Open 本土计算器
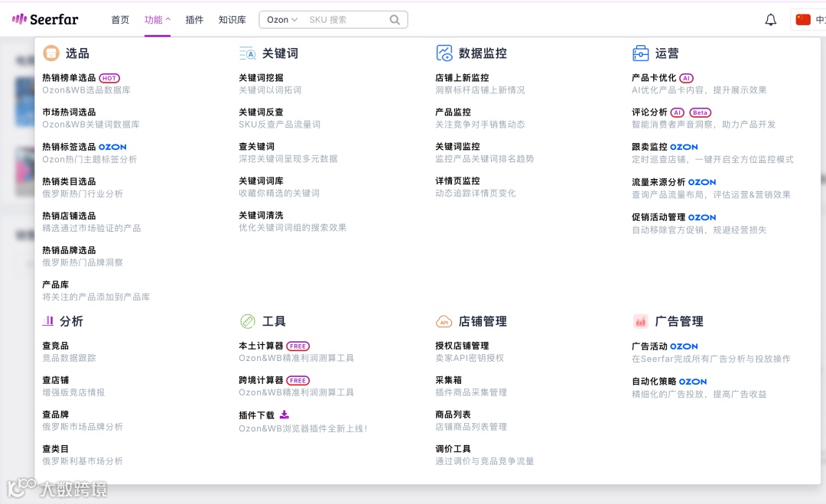Viewport: 826px width, 504px height. (x=261, y=346)
